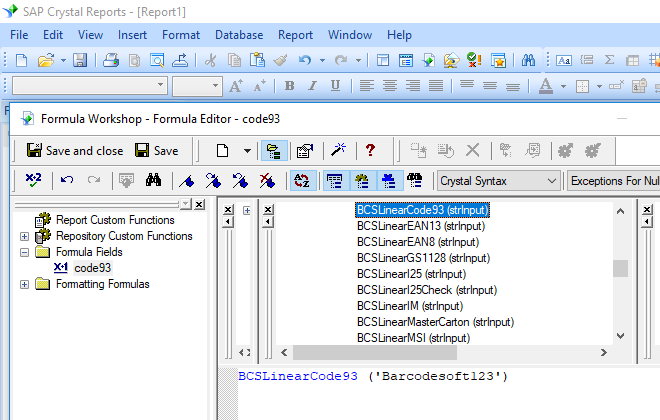Choose BCSLinearI25Check (strInput) entry
660x420 pixels.
pyautogui.click(x=427, y=290)
